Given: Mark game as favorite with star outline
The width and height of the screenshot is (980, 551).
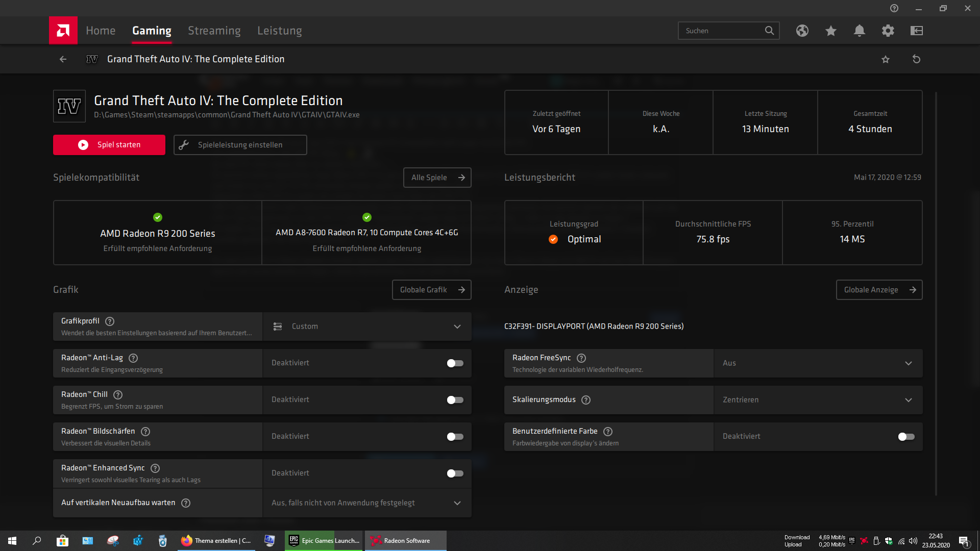Looking at the screenshot, I should click(886, 59).
